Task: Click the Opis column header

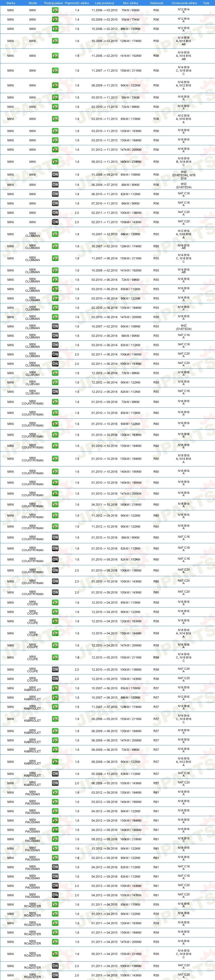Action: coord(206,3)
